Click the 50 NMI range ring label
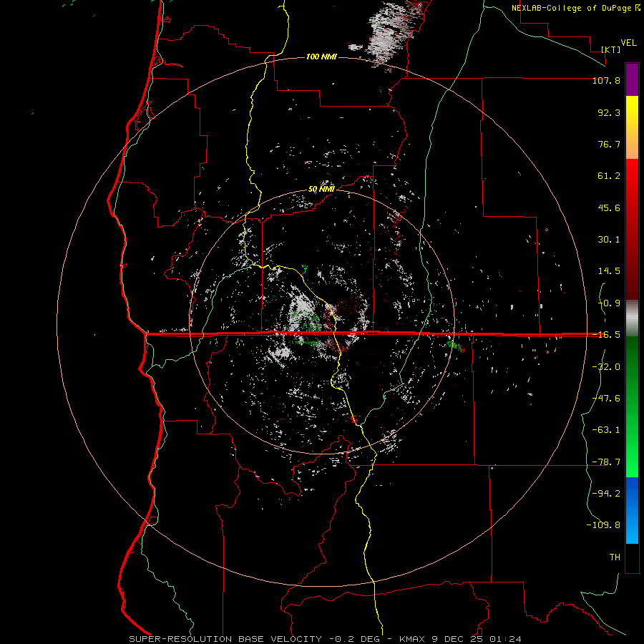Viewport: 644px width, 644px height. click(x=321, y=190)
